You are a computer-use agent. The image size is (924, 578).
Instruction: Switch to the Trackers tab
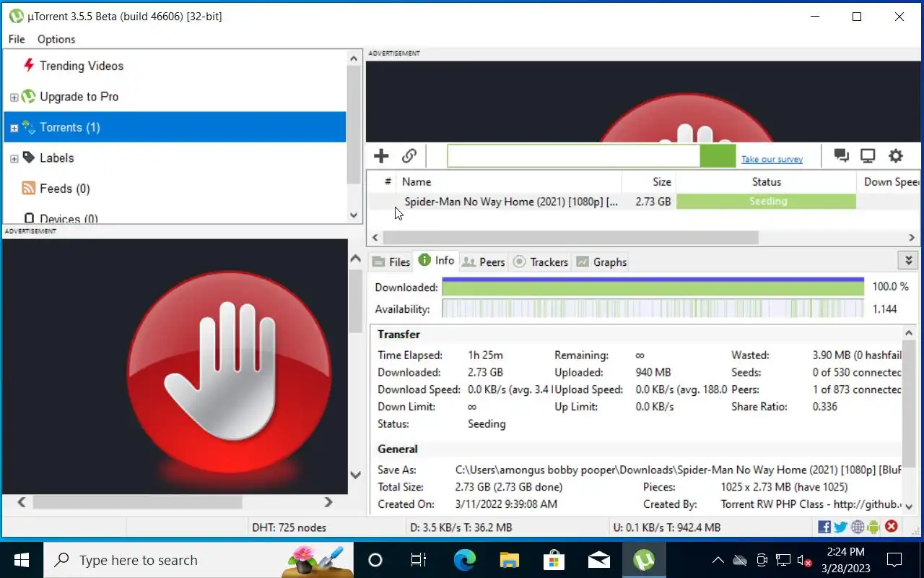[x=541, y=262]
